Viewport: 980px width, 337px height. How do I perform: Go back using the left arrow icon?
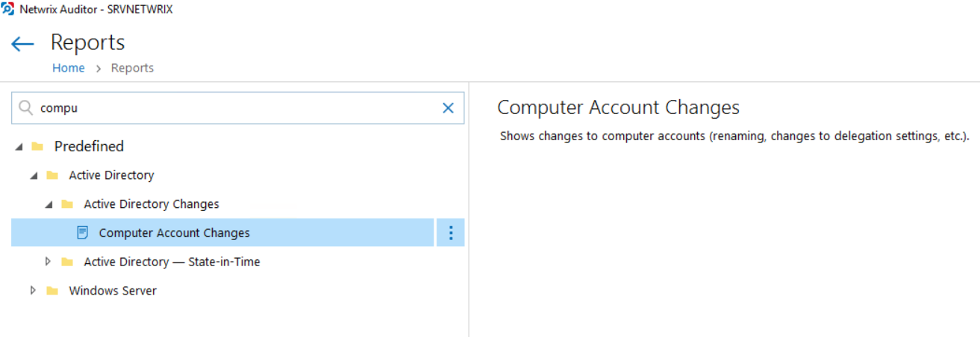[22, 44]
